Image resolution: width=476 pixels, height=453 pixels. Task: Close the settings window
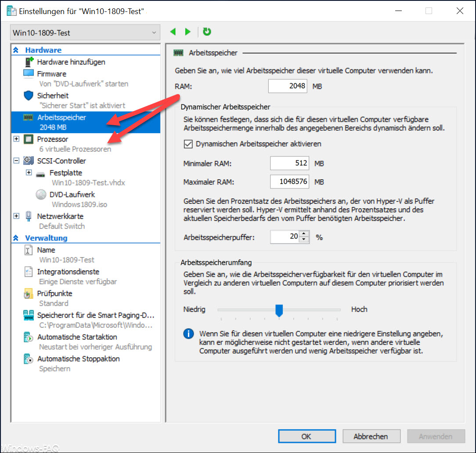[460, 11]
